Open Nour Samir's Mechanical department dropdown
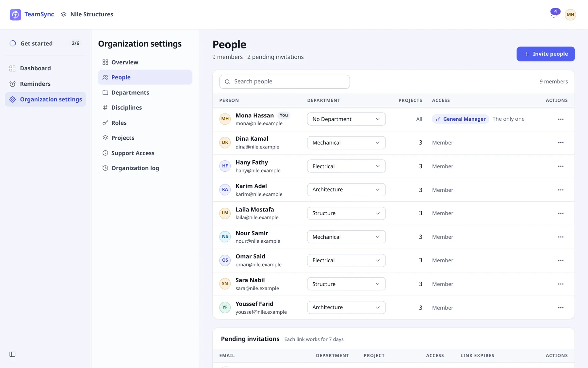This screenshot has height=368, width=588. click(x=346, y=237)
